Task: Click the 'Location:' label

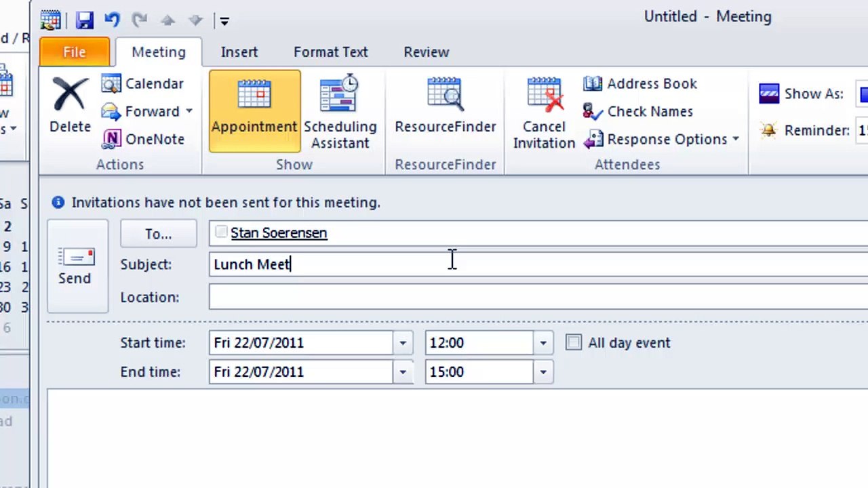Action: (x=150, y=297)
